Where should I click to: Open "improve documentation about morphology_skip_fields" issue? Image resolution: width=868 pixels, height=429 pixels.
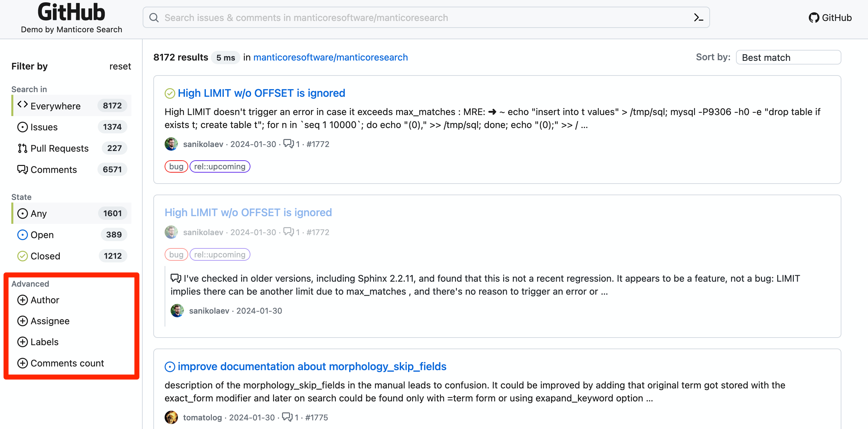tap(312, 366)
